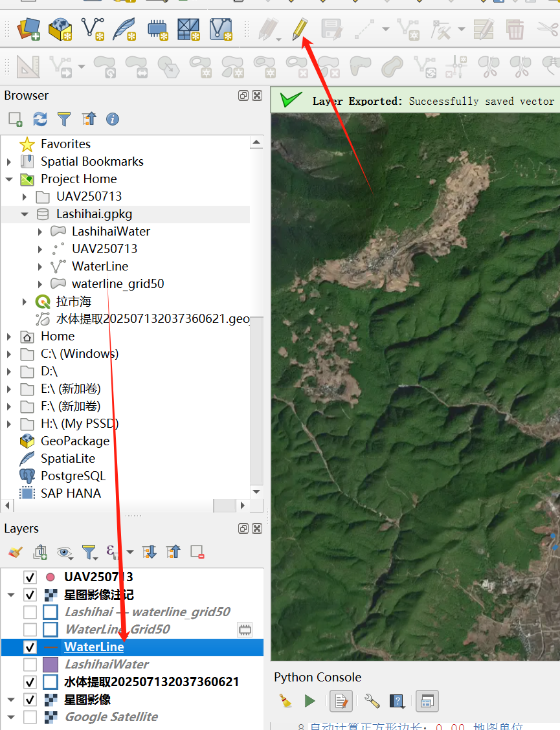Screen dimensions: 560x730
Task: Add a new layer group
Action: click(40, 552)
